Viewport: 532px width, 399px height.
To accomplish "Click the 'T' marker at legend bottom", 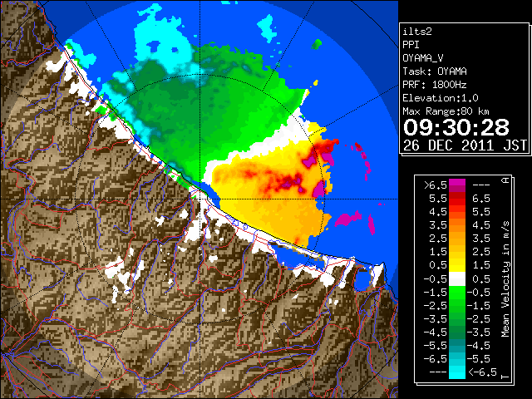I will click(x=505, y=377).
